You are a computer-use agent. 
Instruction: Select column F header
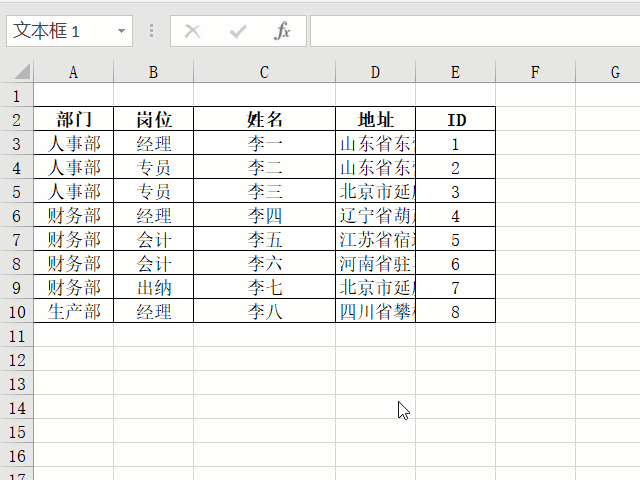pyautogui.click(x=536, y=72)
